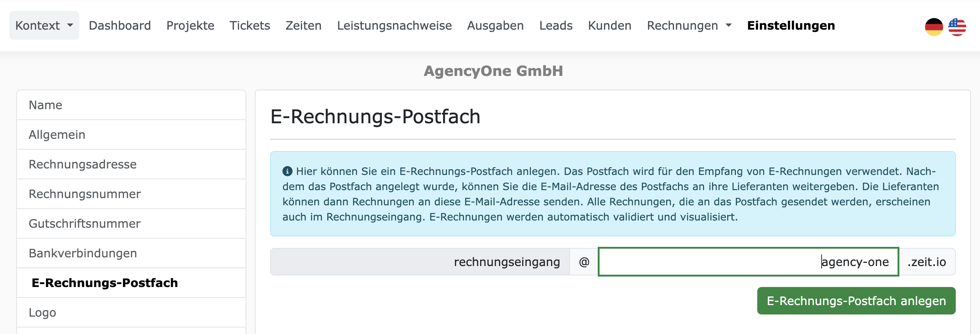The image size is (980, 334).
Task: Switch language to English via US flag
Action: (x=957, y=27)
